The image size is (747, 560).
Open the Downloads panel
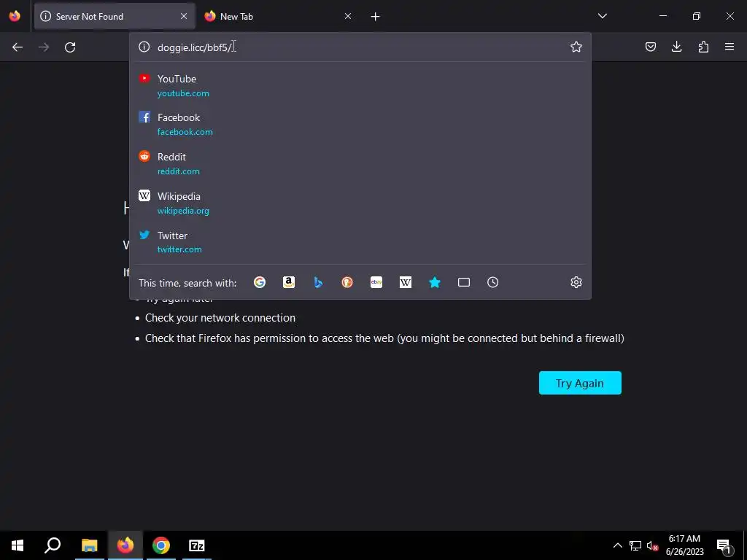click(676, 47)
